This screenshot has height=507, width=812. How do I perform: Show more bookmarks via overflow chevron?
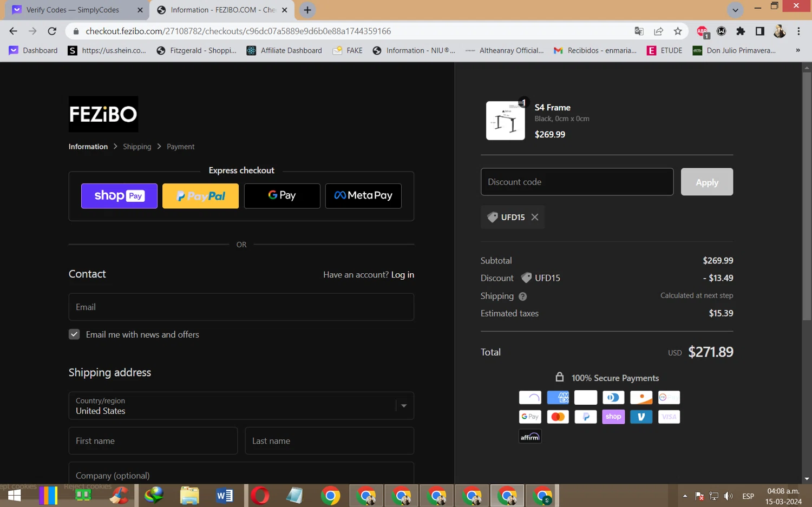click(x=797, y=50)
